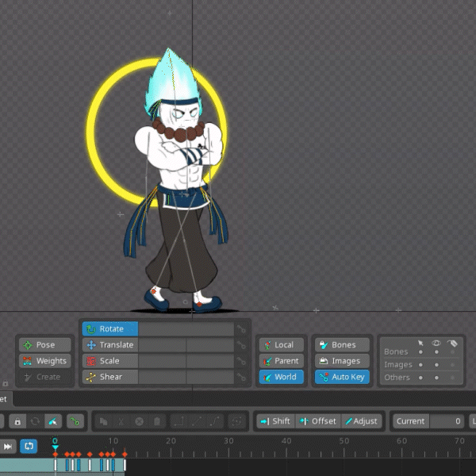Click the key icon beside Scale

point(241,361)
